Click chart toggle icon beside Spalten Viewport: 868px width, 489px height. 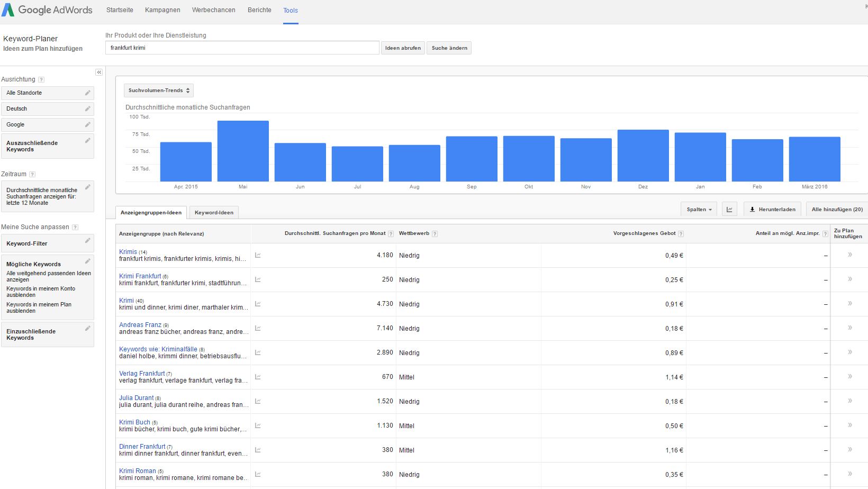pyautogui.click(x=729, y=210)
